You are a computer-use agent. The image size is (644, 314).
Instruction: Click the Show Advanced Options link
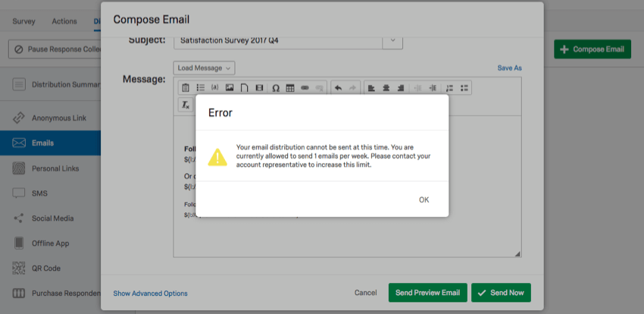click(150, 294)
